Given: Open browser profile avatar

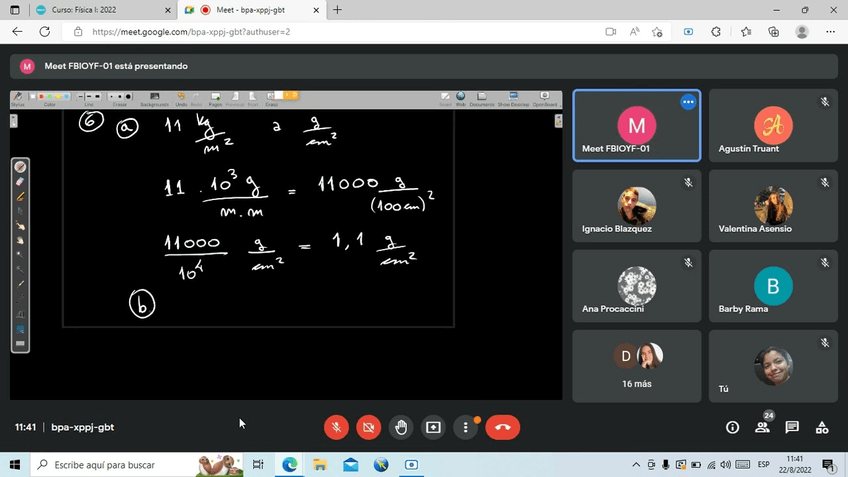Looking at the screenshot, I should click(801, 32).
